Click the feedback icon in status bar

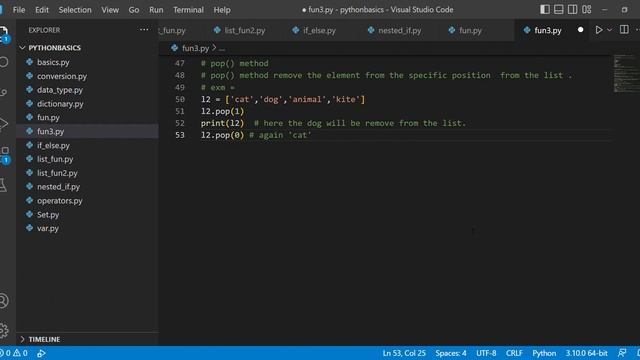tap(622, 353)
